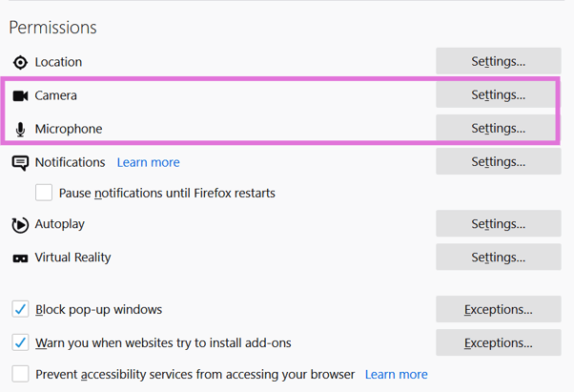574x392 pixels.
Task: Open add-on install Exceptions
Action: point(498,342)
